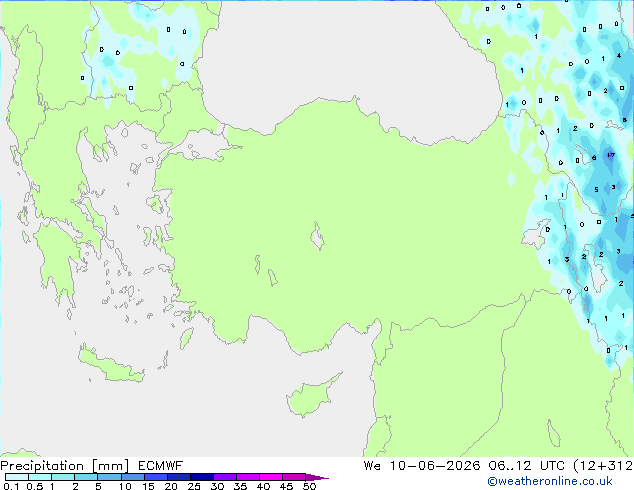
Task: Click the ECMWF model label
Action: point(161,466)
